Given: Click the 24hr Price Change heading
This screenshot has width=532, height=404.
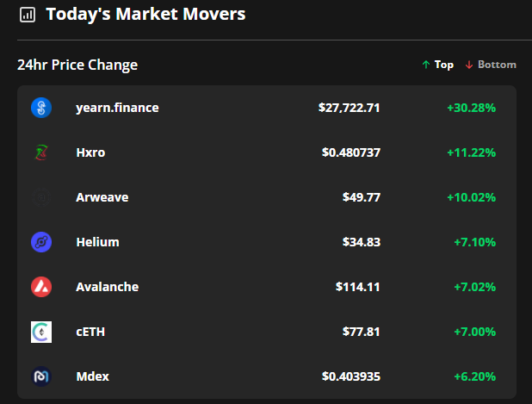Looking at the screenshot, I should (x=77, y=65).
